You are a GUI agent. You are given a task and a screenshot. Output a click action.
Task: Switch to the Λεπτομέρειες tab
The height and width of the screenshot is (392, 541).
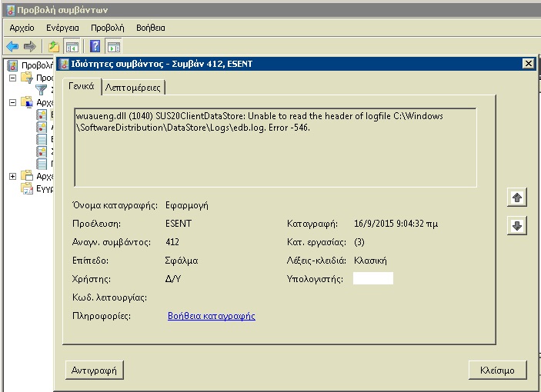[x=133, y=88]
